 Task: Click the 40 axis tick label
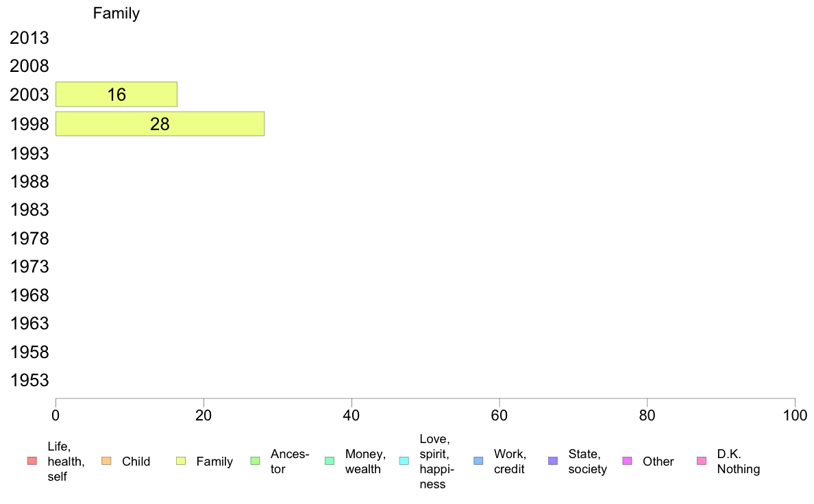(x=351, y=416)
